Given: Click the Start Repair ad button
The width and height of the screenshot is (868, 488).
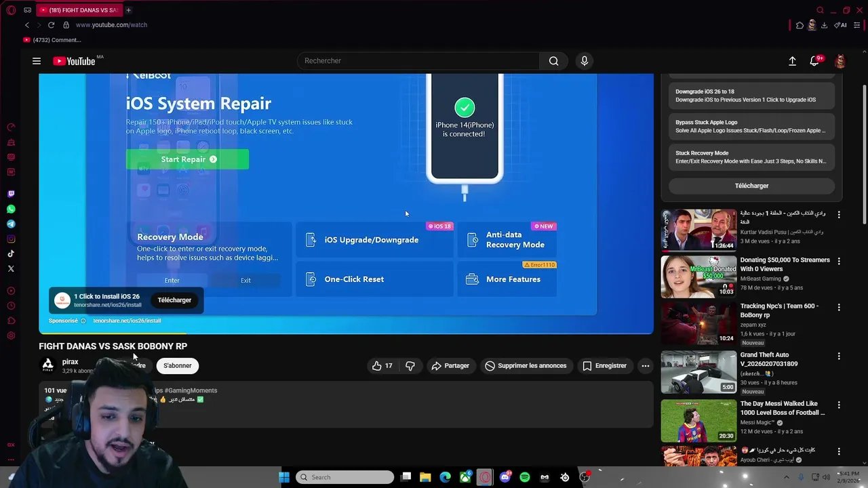Looking at the screenshot, I should tap(187, 159).
